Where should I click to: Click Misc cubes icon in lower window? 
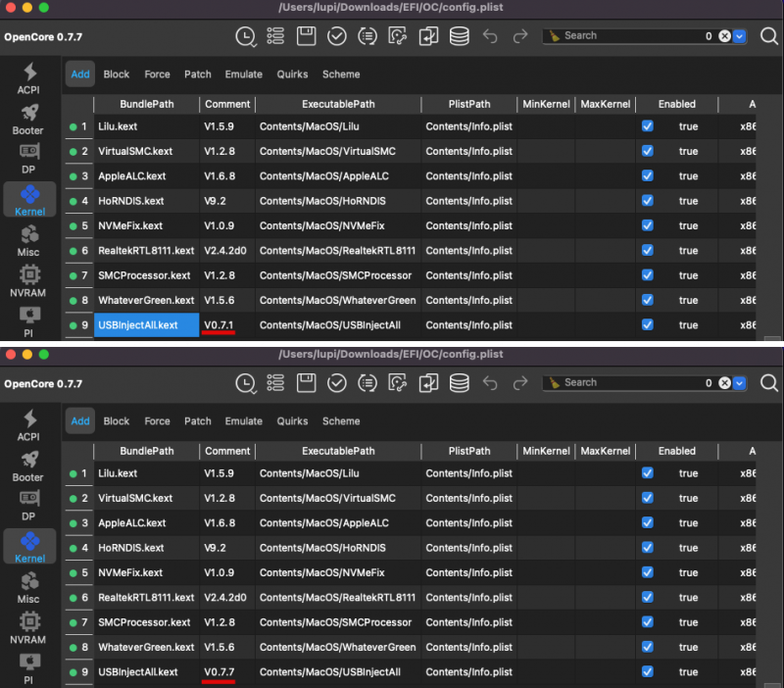pyautogui.click(x=28, y=587)
